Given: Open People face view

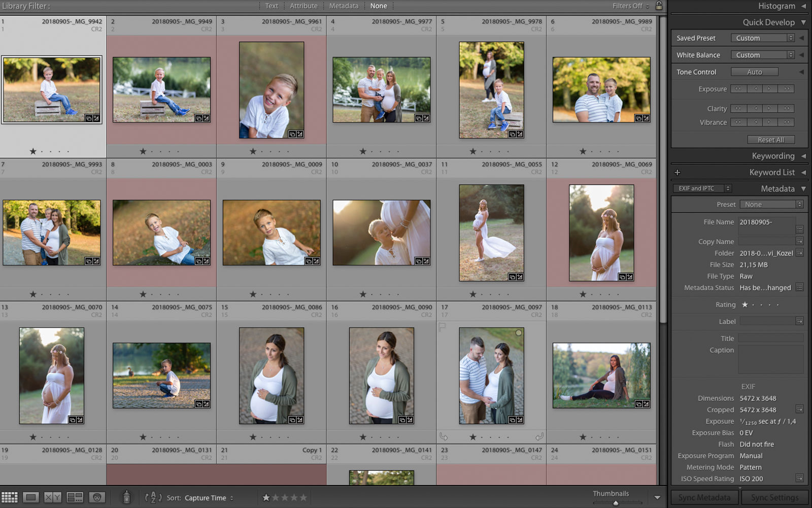Looking at the screenshot, I should 97,497.
